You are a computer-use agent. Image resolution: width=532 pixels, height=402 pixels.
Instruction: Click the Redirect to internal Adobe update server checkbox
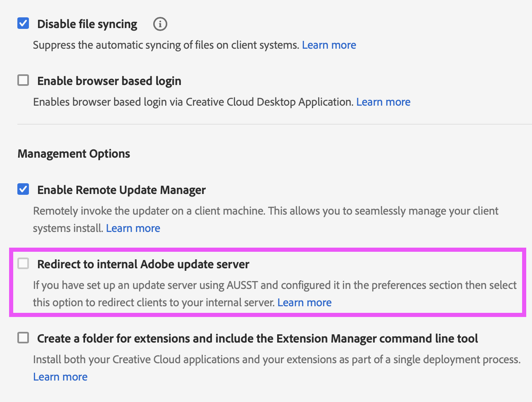click(x=23, y=263)
